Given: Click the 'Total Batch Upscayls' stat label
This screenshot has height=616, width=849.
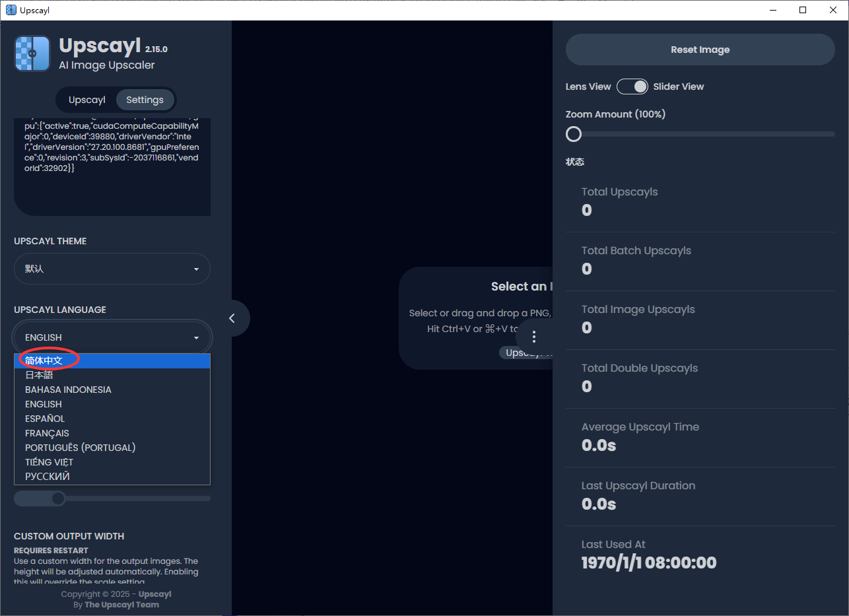Looking at the screenshot, I should pos(636,251).
